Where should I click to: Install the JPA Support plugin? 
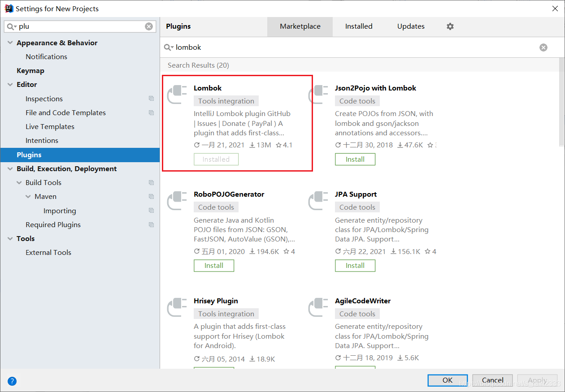355,266
